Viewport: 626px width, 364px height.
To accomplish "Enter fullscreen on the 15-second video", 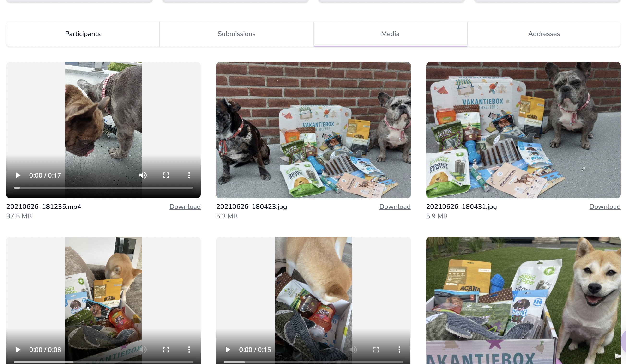I will click(377, 350).
